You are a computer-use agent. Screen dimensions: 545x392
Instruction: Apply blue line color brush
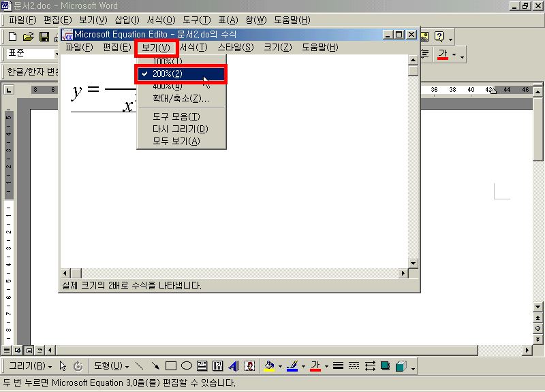tap(292, 366)
